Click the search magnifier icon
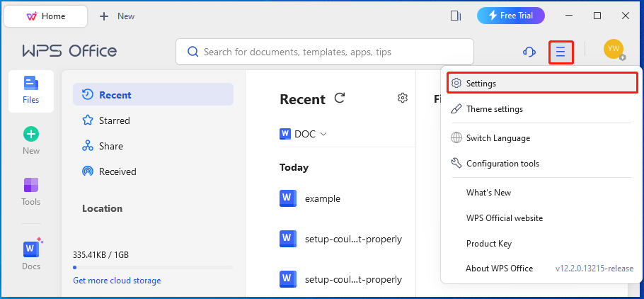The height and width of the screenshot is (299, 644). [192, 52]
